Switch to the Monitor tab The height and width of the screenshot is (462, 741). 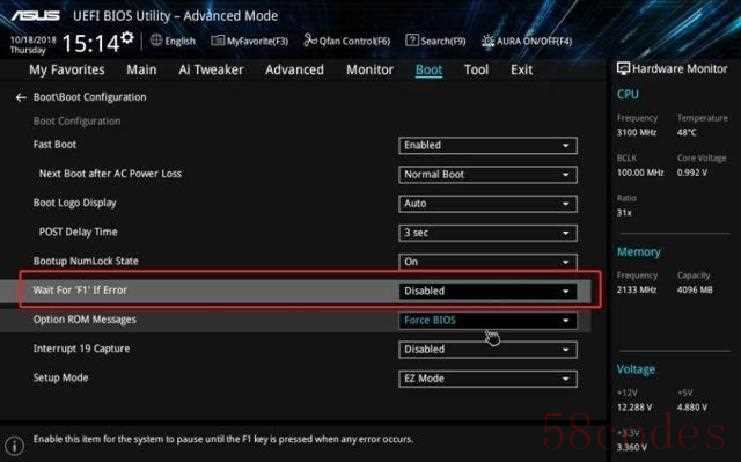(x=370, y=70)
